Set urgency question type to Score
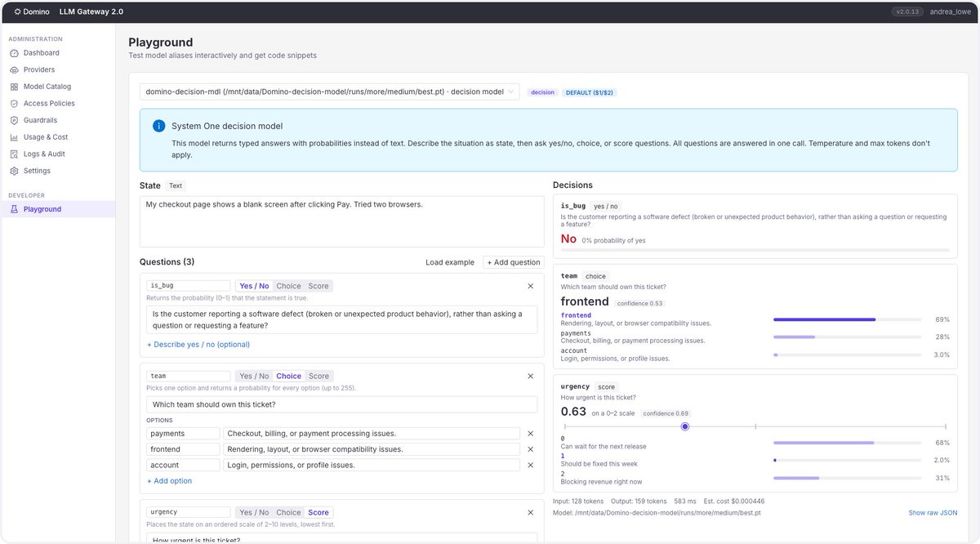The width and height of the screenshot is (980, 544). coord(318,512)
